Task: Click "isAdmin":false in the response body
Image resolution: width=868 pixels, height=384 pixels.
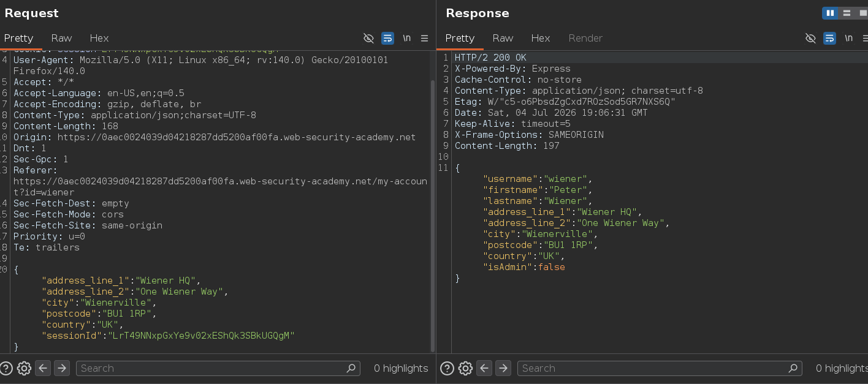Action: pos(524,267)
